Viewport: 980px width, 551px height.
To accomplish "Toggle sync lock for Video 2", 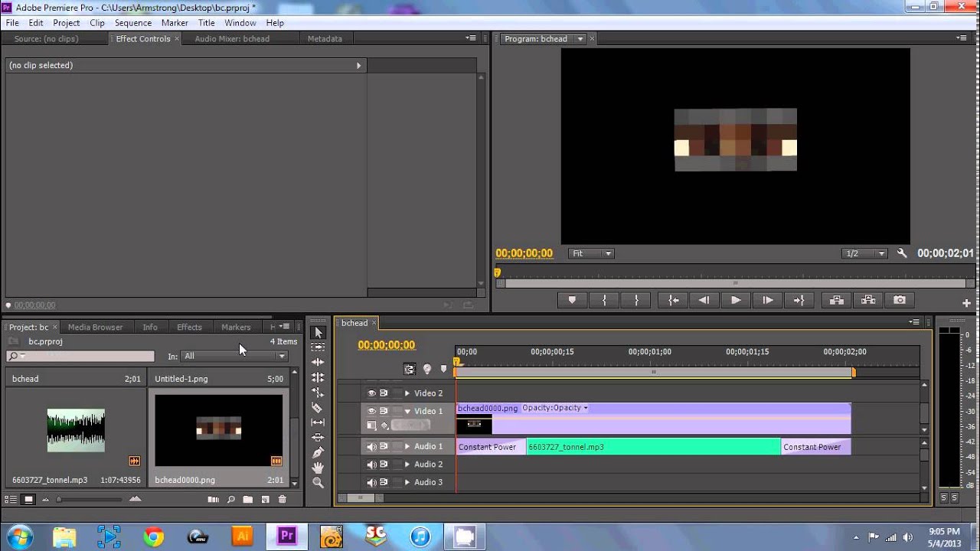I will [384, 393].
